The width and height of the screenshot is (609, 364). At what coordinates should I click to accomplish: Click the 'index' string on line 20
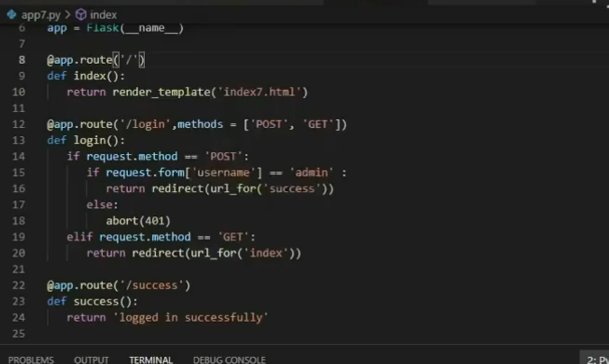pos(266,253)
